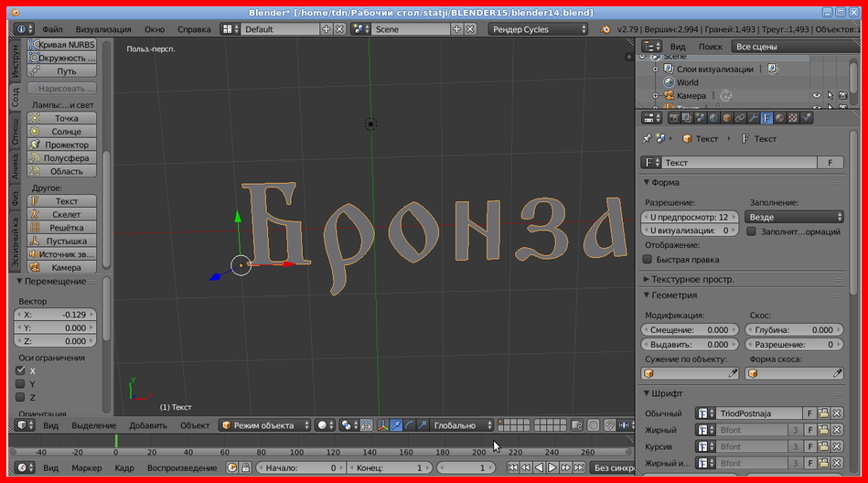This screenshot has height=483, width=868.
Task: Open the Object properties cube tab
Action: click(727, 118)
